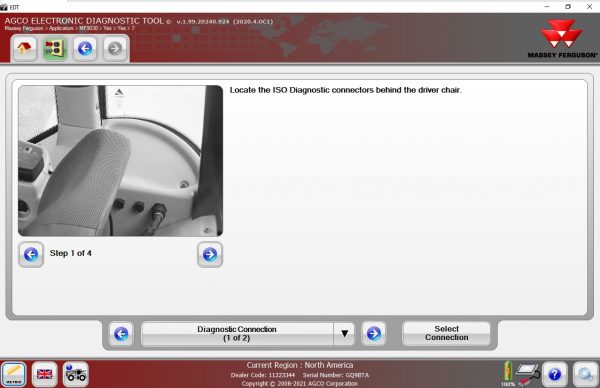The height and width of the screenshot is (388, 600).
Task: Click the tractor cab connector photo
Action: point(121,161)
